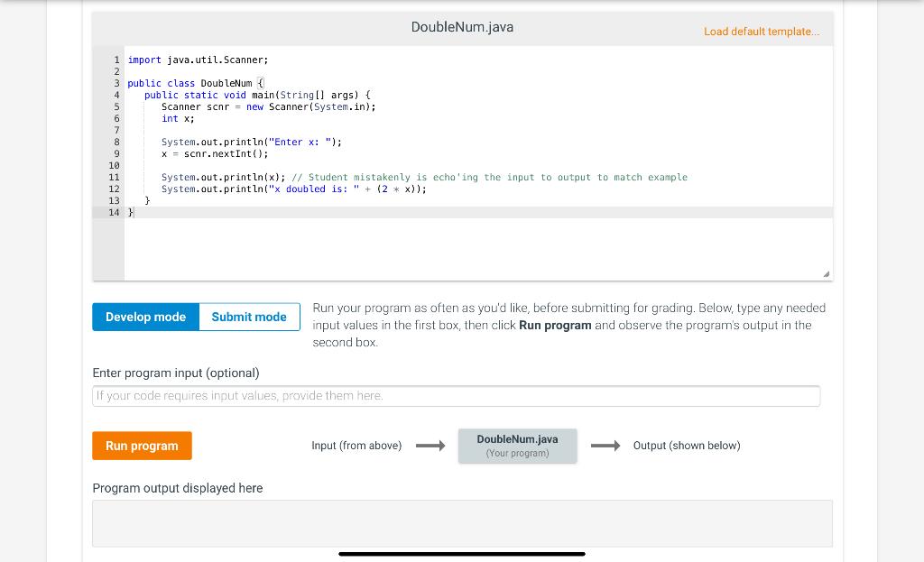Click the 'Output (shown below)' label
Image resolution: width=924 pixels, height=562 pixels.
[x=687, y=446]
